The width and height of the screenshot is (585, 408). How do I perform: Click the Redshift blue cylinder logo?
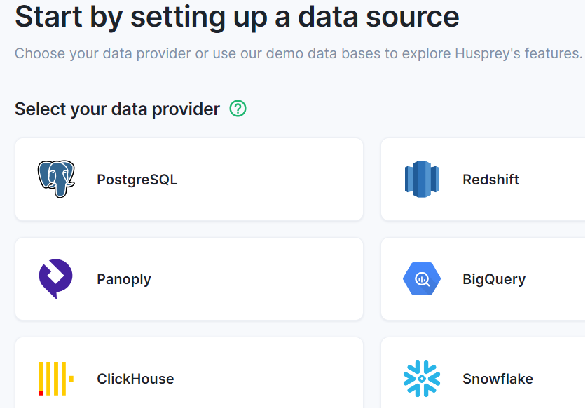click(422, 179)
